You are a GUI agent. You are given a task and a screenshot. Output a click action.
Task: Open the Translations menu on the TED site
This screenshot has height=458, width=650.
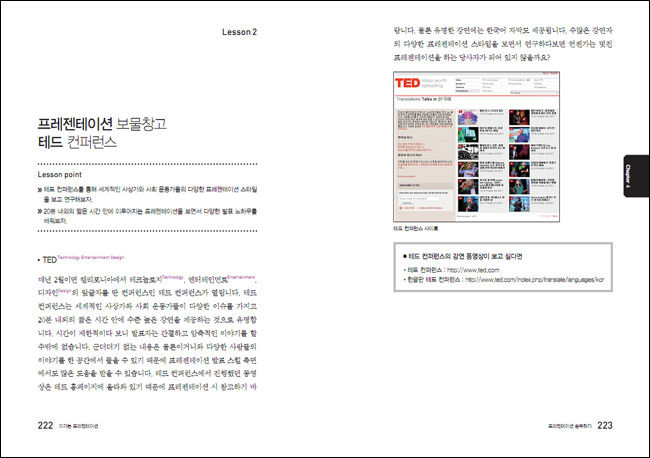462,89
